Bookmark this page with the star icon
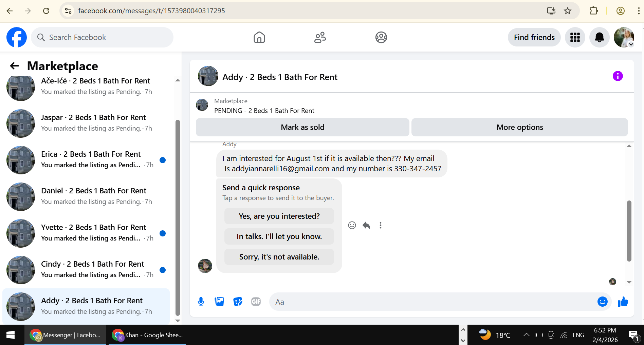Image resolution: width=644 pixels, height=345 pixels. tap(568, 11)
